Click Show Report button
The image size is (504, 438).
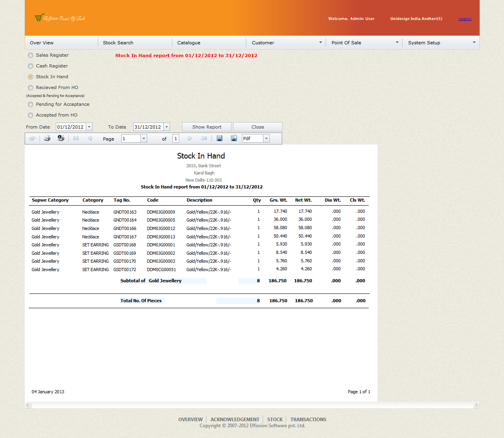(x=207, y=127)
